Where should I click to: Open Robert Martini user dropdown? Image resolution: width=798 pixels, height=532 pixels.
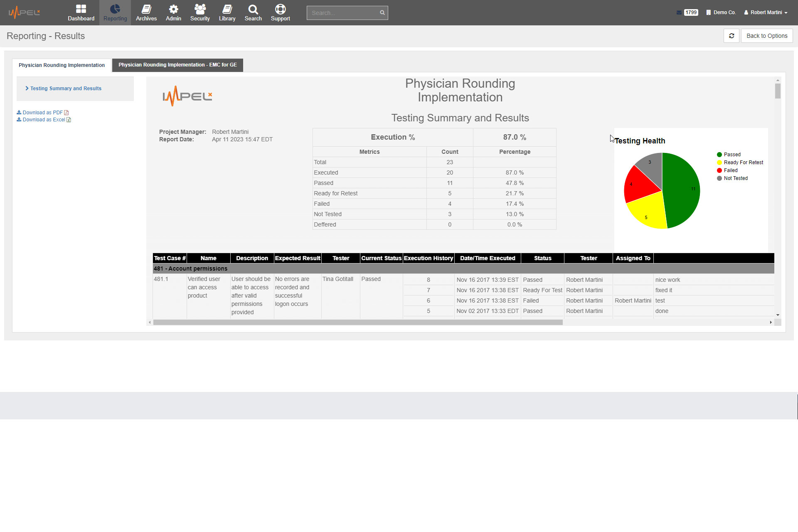[766, 12]
